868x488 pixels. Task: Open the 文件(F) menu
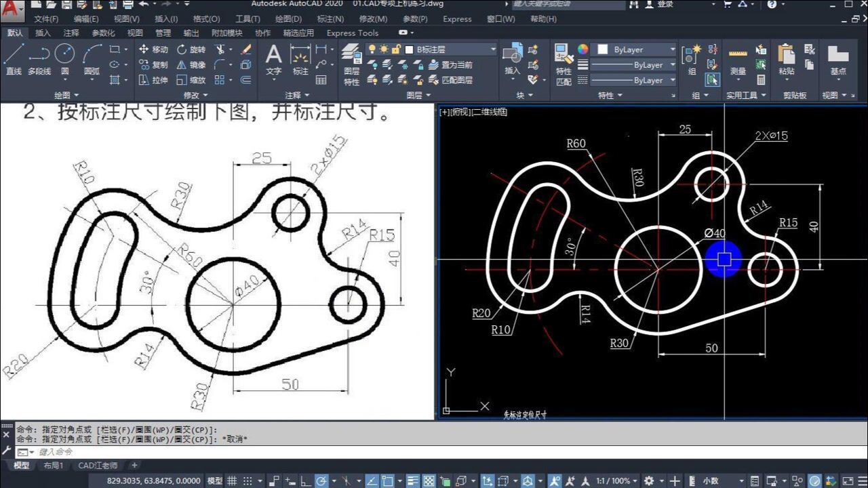[x=46, y=19]
